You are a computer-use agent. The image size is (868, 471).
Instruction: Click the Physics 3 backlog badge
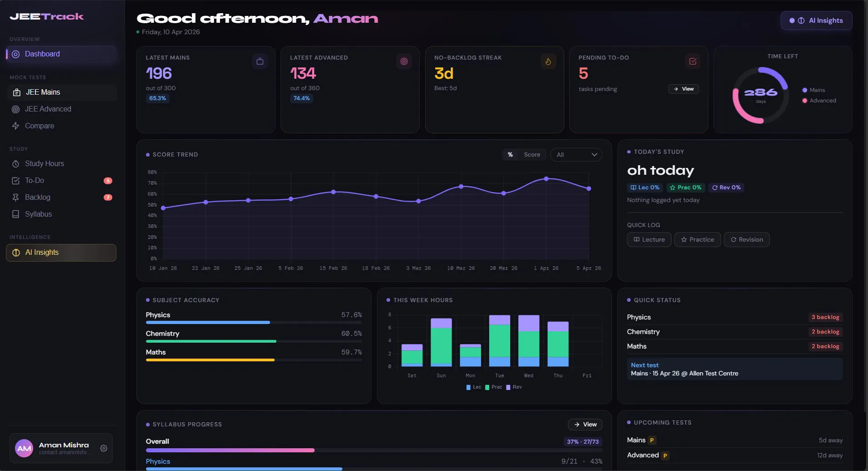(x=825, y=317)
